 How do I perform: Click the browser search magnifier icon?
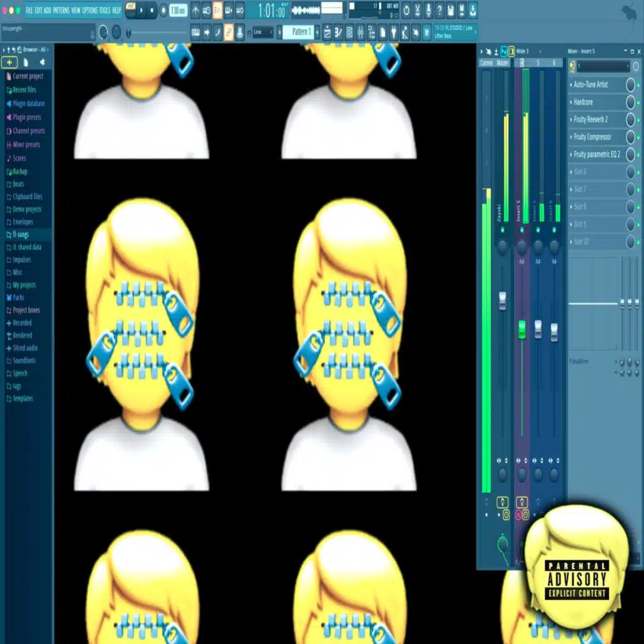[19, 50]
